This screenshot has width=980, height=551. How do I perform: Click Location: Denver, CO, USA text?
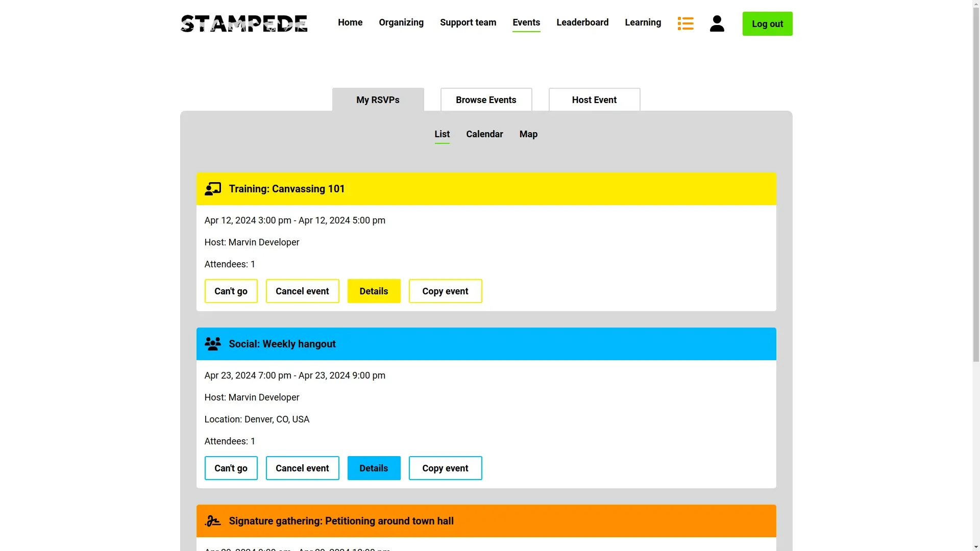pos(257,419)
